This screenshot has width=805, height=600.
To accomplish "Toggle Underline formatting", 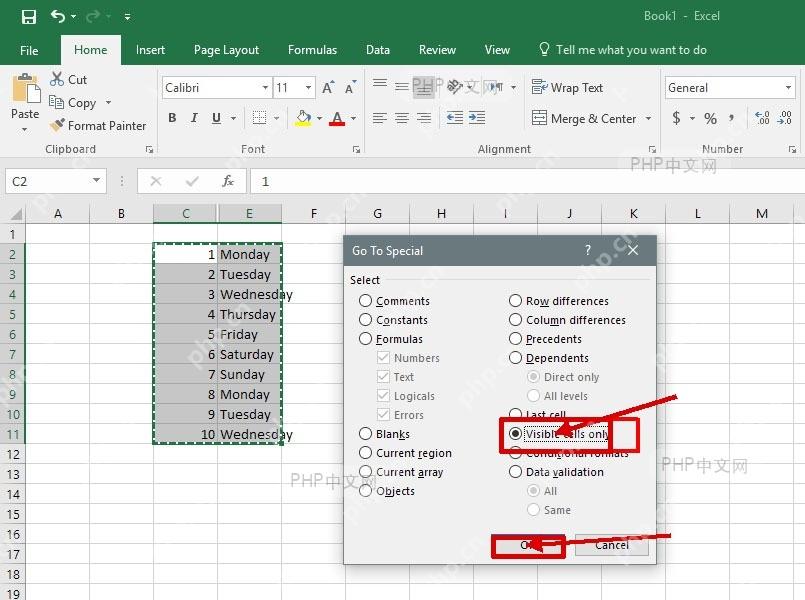I will pos(216,118).
